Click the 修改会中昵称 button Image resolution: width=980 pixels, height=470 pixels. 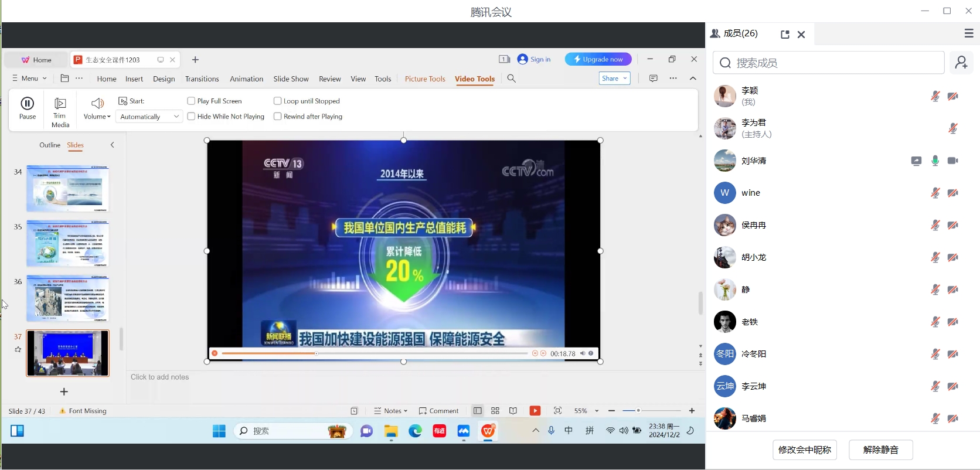click(804, 449)
